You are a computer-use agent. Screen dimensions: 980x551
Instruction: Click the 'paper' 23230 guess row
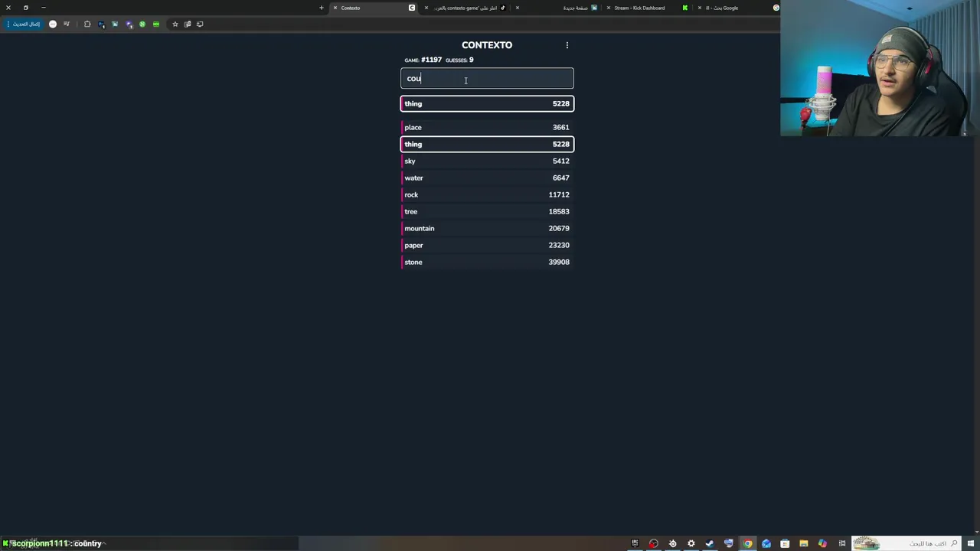point(487,245)
